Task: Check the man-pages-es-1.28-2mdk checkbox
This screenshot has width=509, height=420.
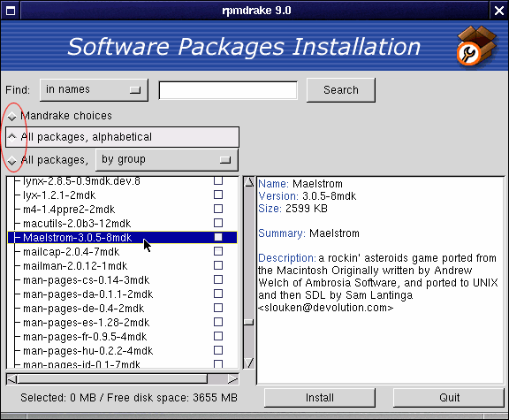Action: click(218, 322)
